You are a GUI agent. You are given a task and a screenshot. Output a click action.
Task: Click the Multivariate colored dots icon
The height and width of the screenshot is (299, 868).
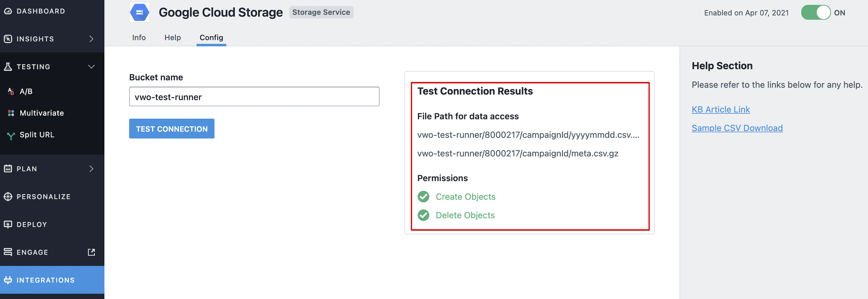(11, 113)
